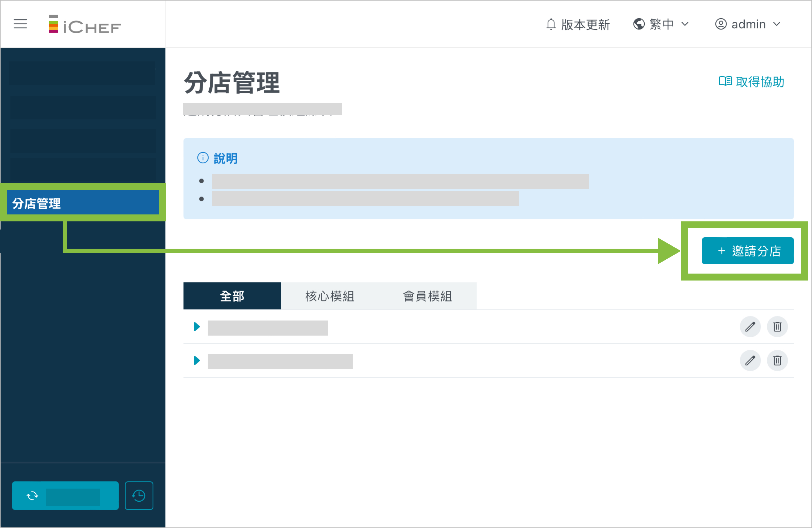Select the 全部 tab
This screenshot has height=528, width=812.
(x=232, y=296)
